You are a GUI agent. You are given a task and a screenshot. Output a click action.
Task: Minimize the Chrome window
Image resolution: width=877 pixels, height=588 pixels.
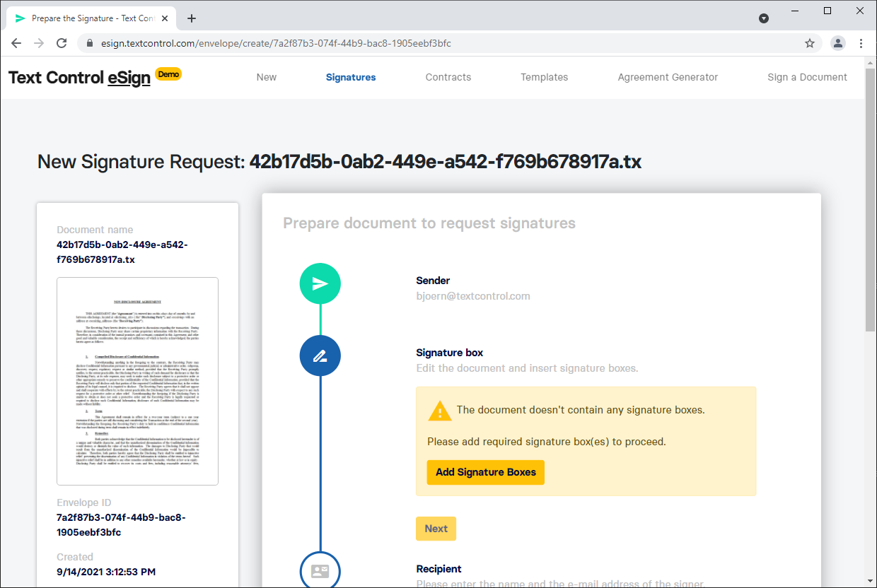pyautogui.click(x=795, y=11)
